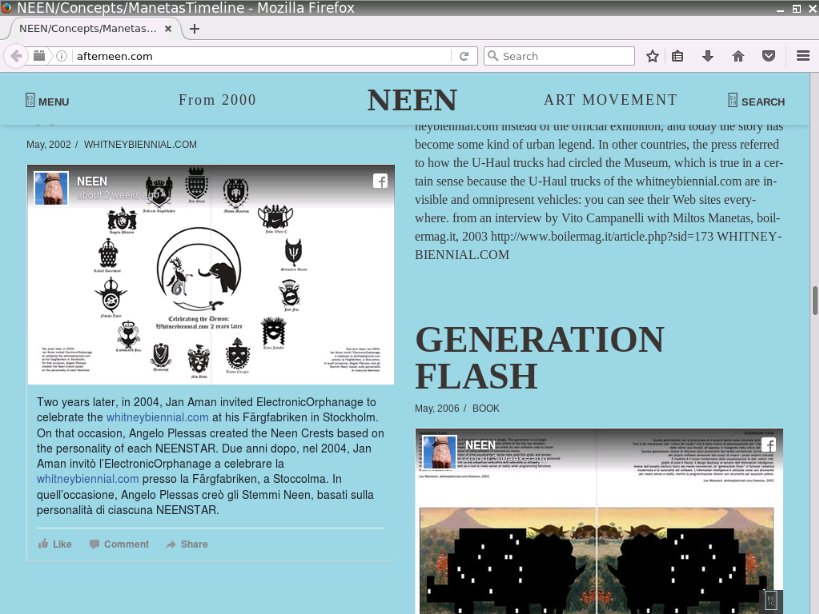Open the site MENU button
The height and width of the screenshot is (614, 819).
coord(47,101)
